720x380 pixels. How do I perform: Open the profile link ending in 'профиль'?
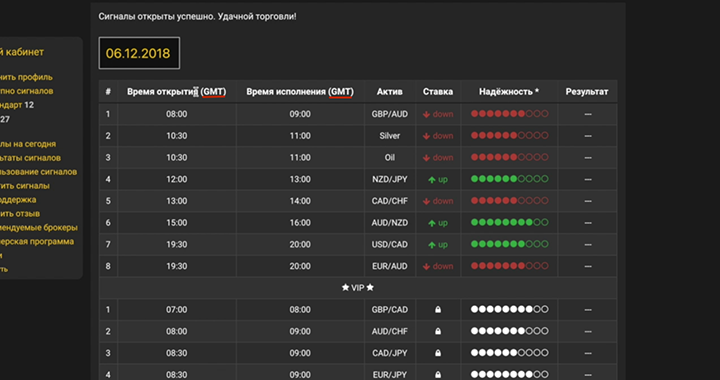coord(26,77)
